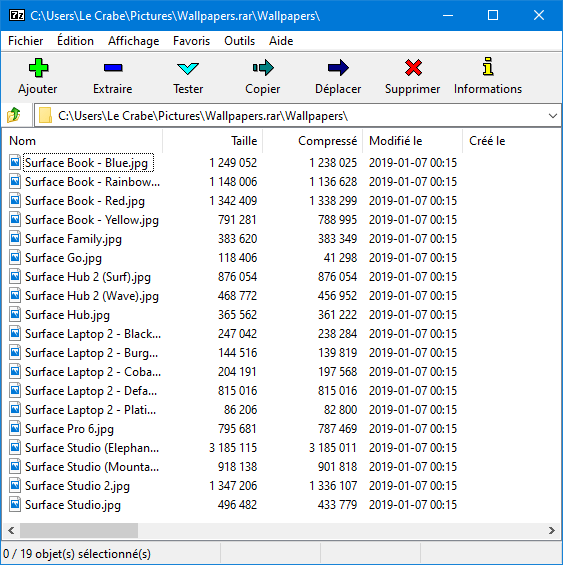
Task: Click the Copier arrow icon
Action: (x=263, y=68)
